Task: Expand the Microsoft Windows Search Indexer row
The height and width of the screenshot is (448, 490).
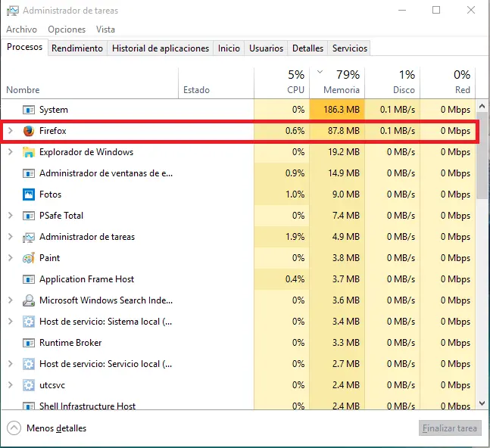Action: [11, 300]
